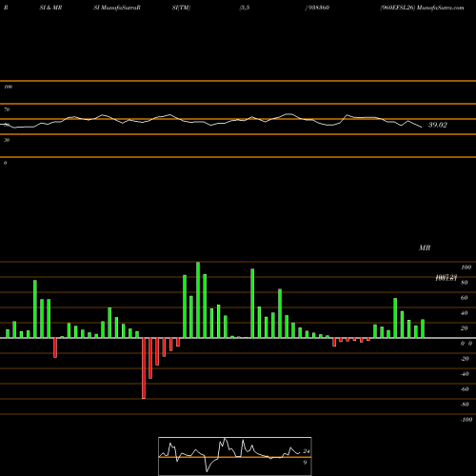The width and height of the screenshot is (476, 476).
Task: Click the 'SI & MR' header text
Action: (50, 8)
